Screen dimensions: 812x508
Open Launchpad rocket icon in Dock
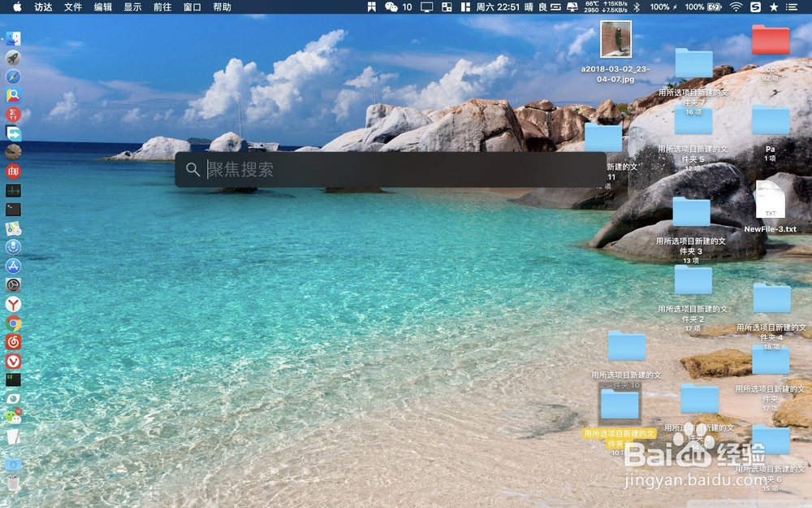(x=14, y=58)
